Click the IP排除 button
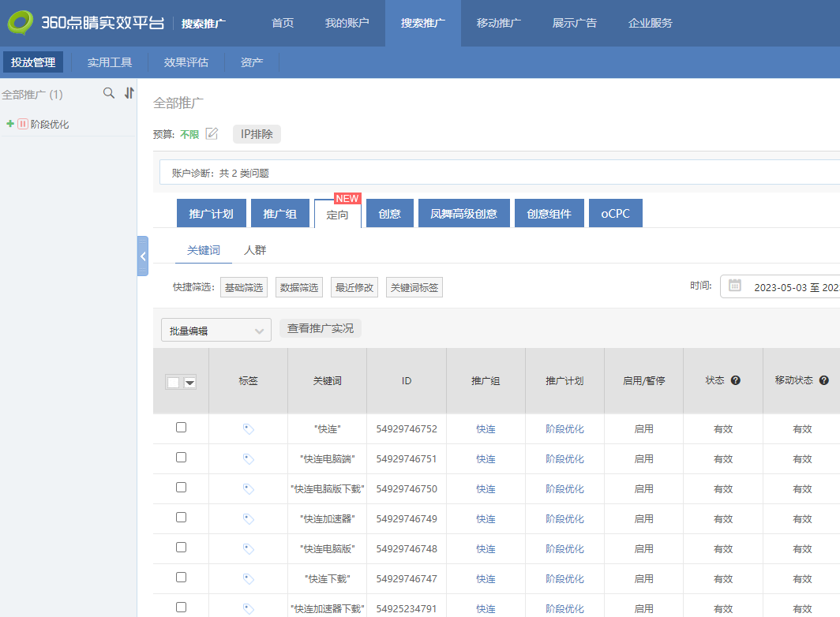Image resolution: width=840 pixels, height=617 pixels. coord(257,134)
